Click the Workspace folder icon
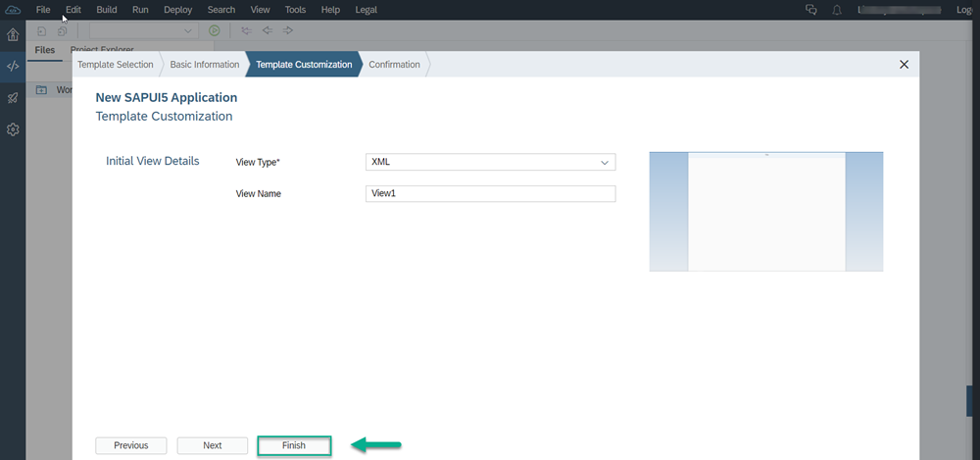The image size is (980, 460). click(x=41, y=89)
